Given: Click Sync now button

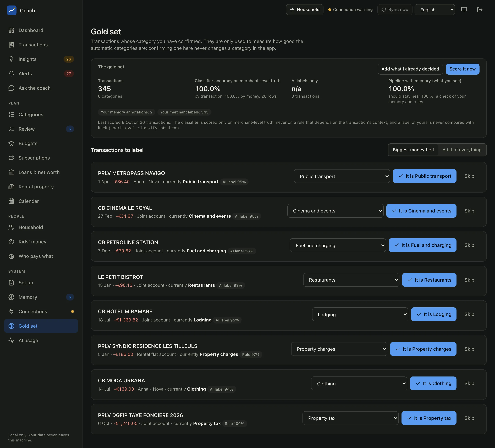Looking at the screenshot, I should point(395,10).
